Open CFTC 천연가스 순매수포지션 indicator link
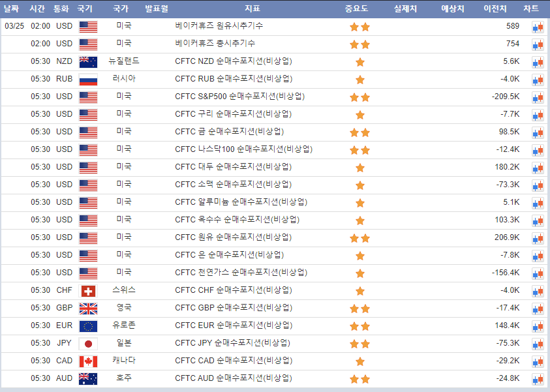 (241, 273)
